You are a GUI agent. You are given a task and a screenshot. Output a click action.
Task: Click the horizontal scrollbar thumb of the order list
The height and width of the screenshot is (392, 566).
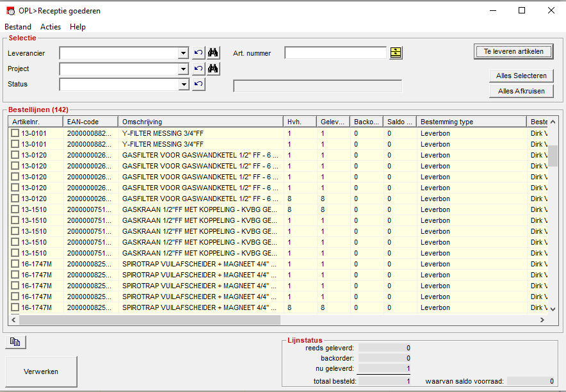pyautogui.click(x=150, y=320)
